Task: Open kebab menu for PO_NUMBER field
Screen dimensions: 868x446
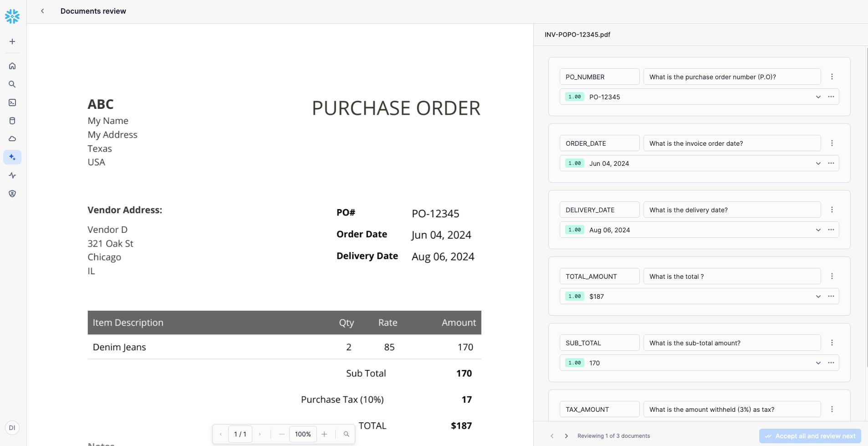Action: click(832, 77)
